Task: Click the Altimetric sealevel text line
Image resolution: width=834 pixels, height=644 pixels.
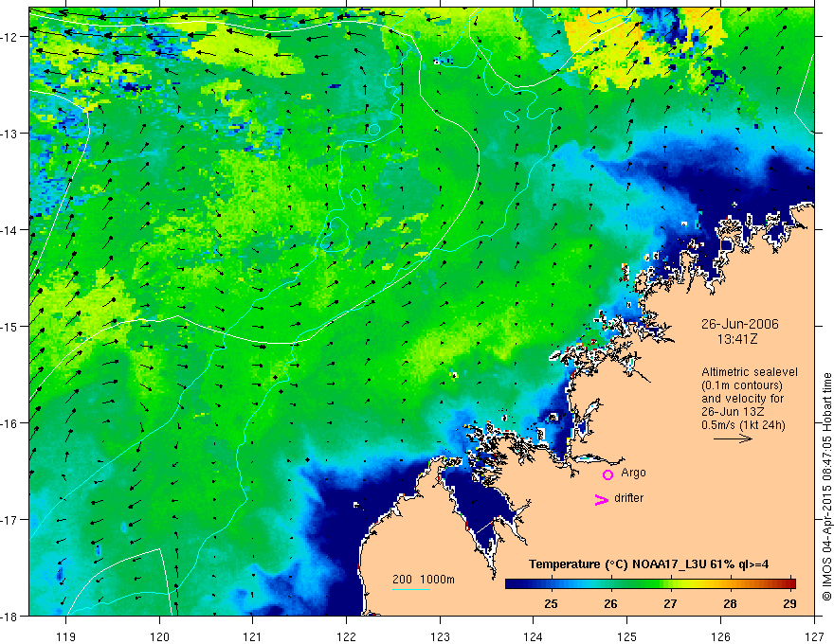Action: [750, 372]
